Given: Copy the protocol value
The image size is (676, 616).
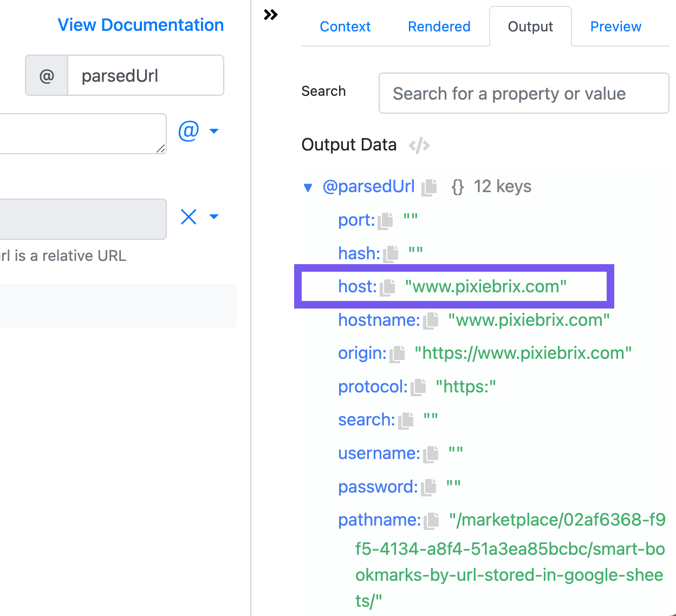Looking at the screenshot, I should point(418,388).
